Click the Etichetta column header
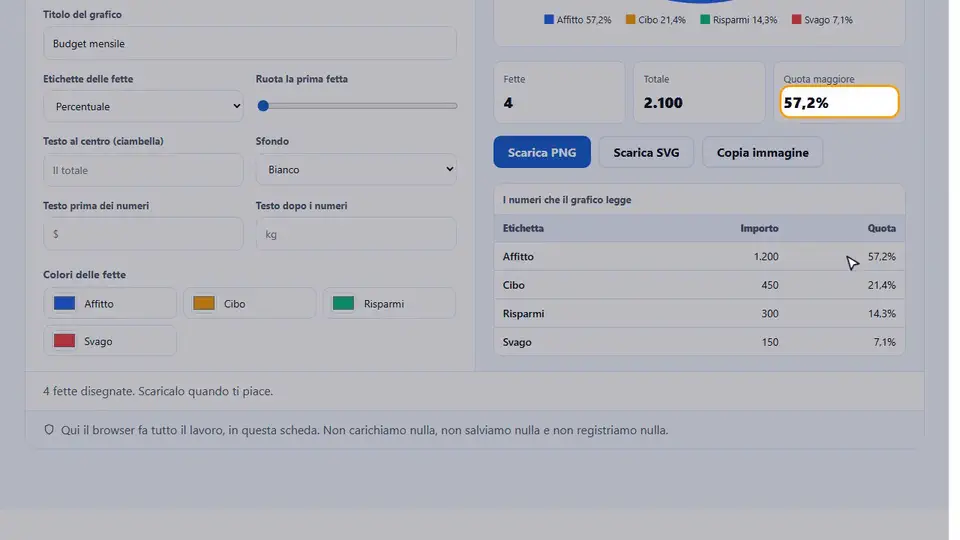The image size is (960, 540). pyautogui.click(x=523, y=228)
